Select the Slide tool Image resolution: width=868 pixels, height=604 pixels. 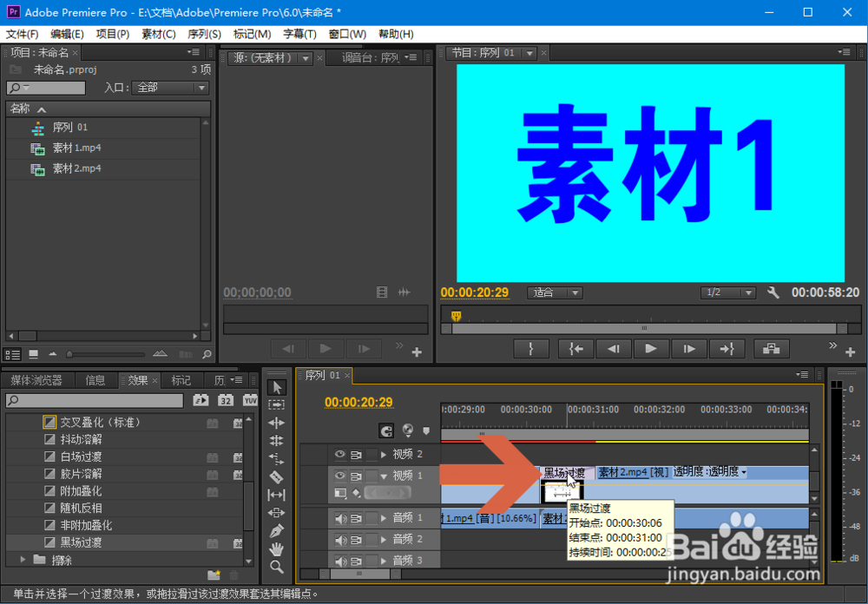pos(277,513)
